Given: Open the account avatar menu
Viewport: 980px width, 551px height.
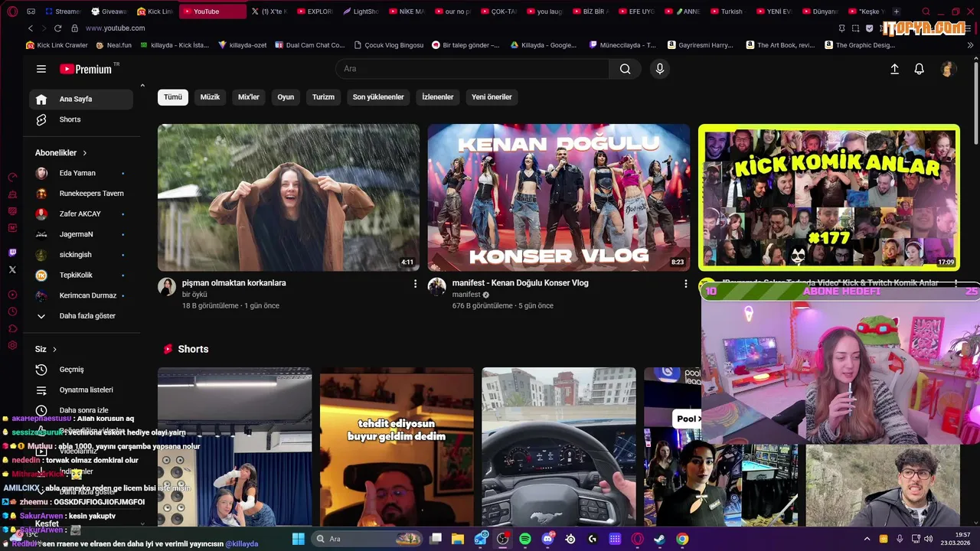Looking at the screenshot, I should click(x=948, y=69).
